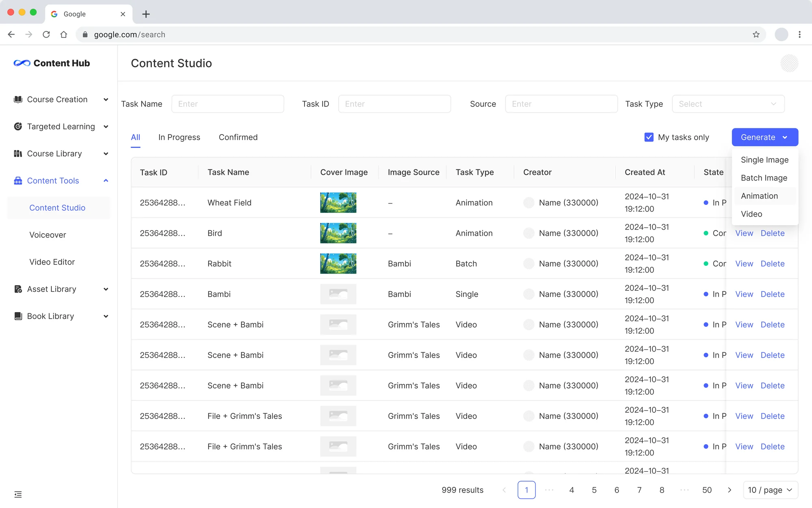Open Course Creation sidebar icon
812x508 pixels.
pyautogui.click(x=18, y=100)
